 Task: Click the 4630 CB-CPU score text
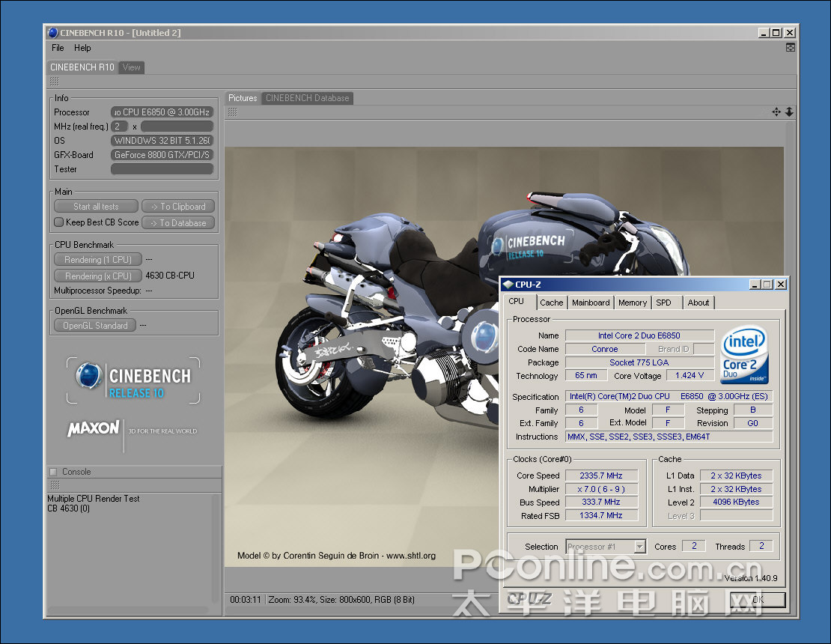(170, 276)
